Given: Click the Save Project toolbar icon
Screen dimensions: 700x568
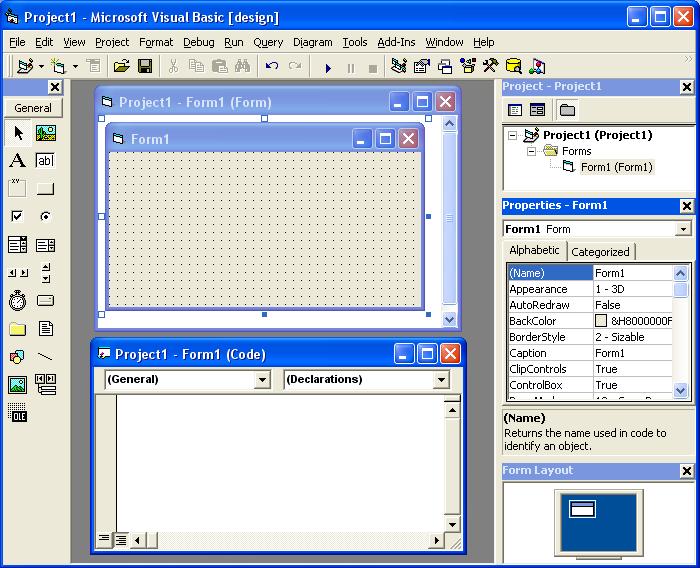Looking at the screenshot, I should pyautogui.click(x=145, y=67).
